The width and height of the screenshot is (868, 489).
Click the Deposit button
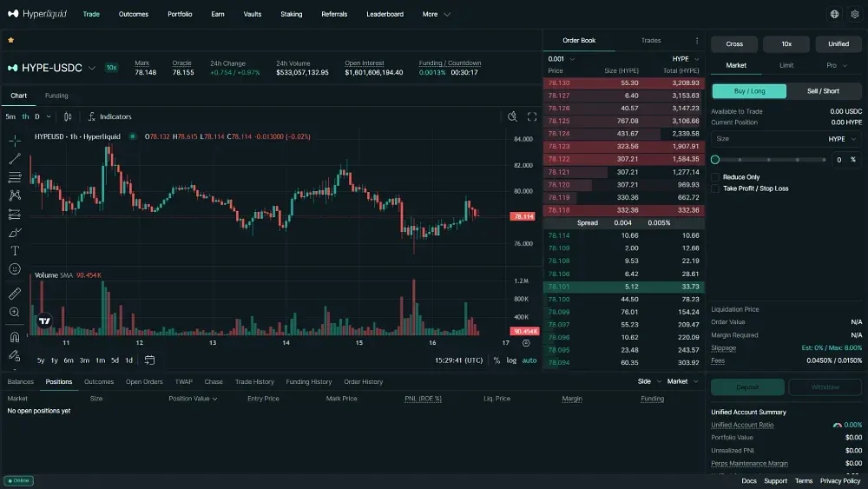[747, 387]
